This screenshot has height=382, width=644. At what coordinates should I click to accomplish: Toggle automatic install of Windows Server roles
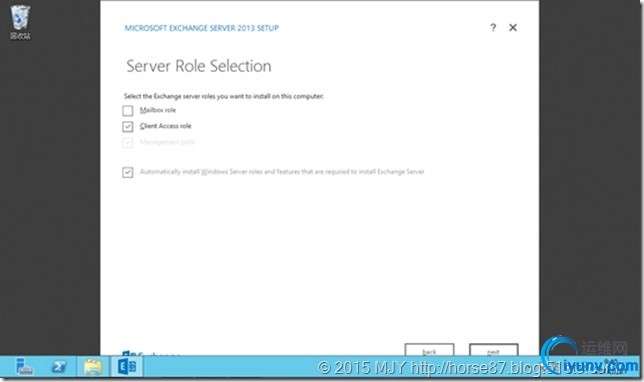(128, 172)
